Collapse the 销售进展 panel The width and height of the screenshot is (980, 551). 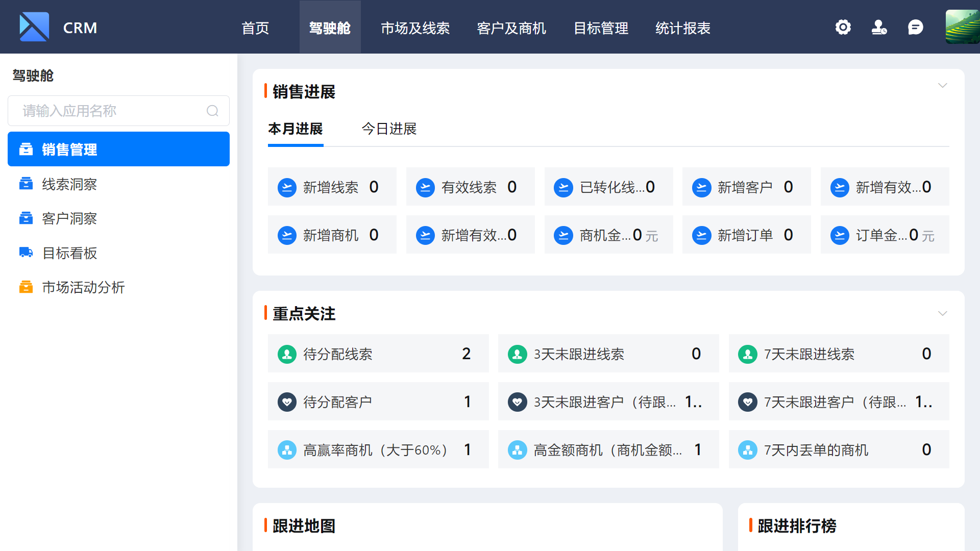coord(942,85)
